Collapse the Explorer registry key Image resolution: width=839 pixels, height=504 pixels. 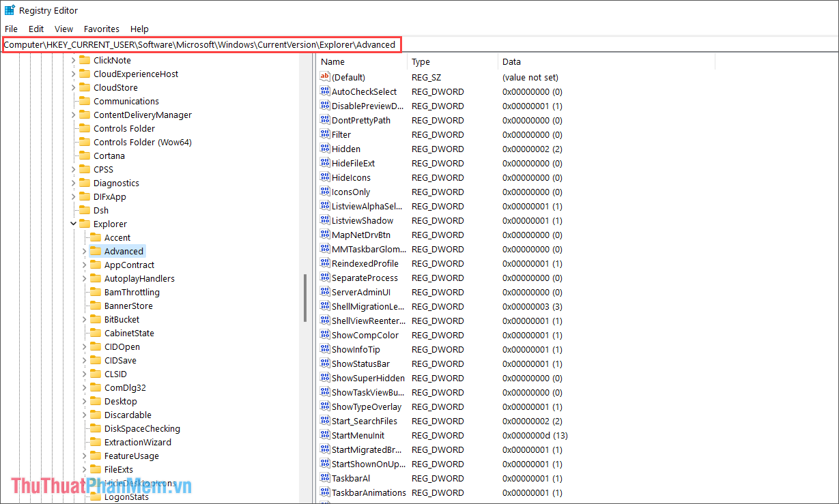pos(73,224)
